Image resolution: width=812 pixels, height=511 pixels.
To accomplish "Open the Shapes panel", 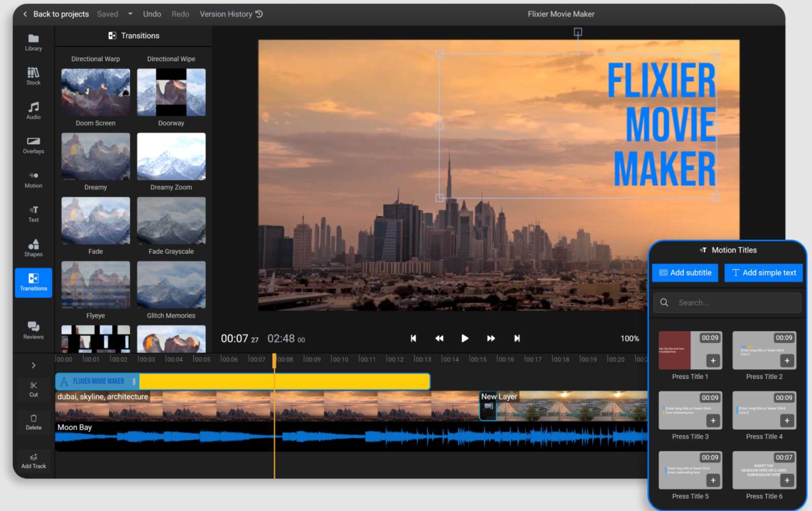I will [33, 248].
